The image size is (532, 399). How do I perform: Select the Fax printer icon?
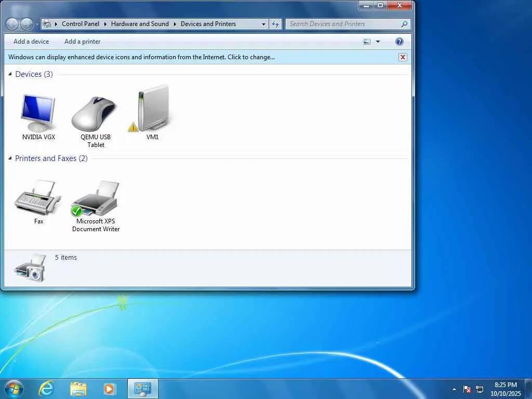click(x=37, y=197)
